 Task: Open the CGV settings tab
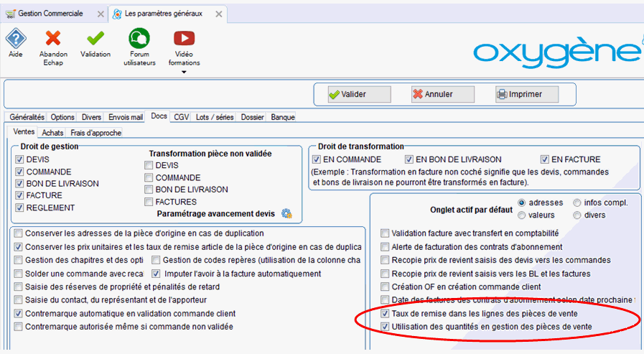(181, 117)
